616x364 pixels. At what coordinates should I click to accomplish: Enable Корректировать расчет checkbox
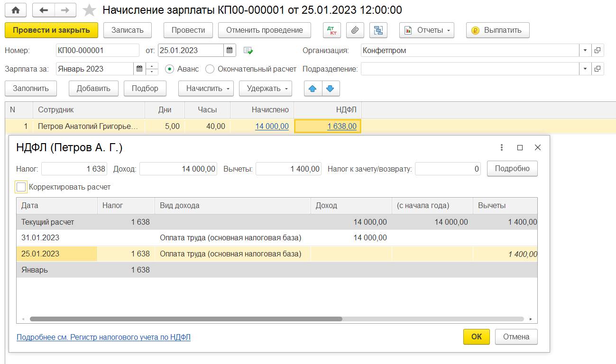pyautogui.click(x=21, y=187)
